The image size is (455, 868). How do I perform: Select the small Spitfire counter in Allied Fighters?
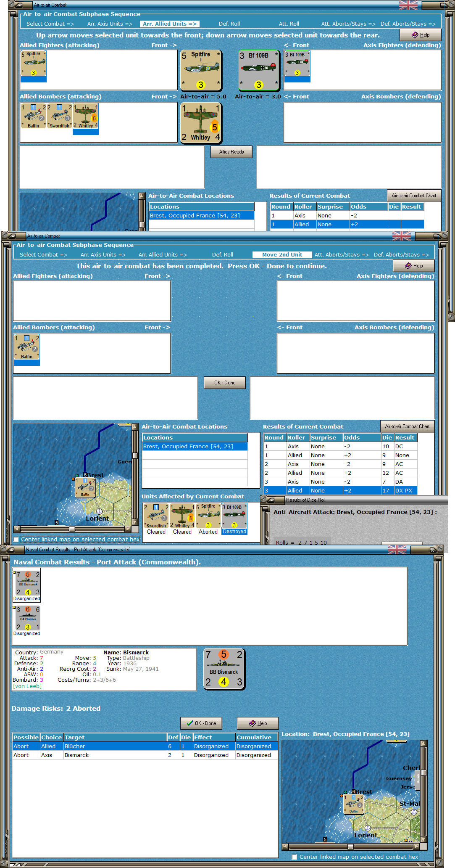point(33,64)
